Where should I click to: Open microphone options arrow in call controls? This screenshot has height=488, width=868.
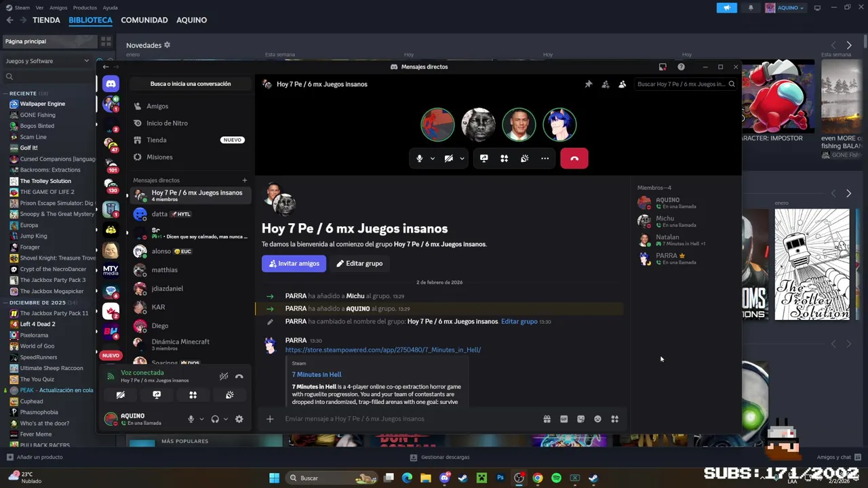click(432, 159)
